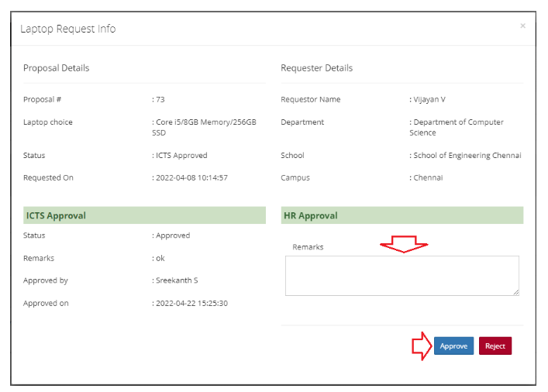Click the approver name Sreekanth S
Viewport: 548px width, 392px height.
[176, 280]
